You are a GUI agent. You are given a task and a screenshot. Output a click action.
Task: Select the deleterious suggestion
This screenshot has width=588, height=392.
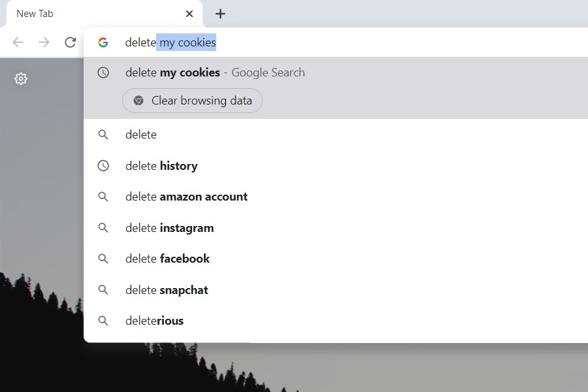click(154, 321)
